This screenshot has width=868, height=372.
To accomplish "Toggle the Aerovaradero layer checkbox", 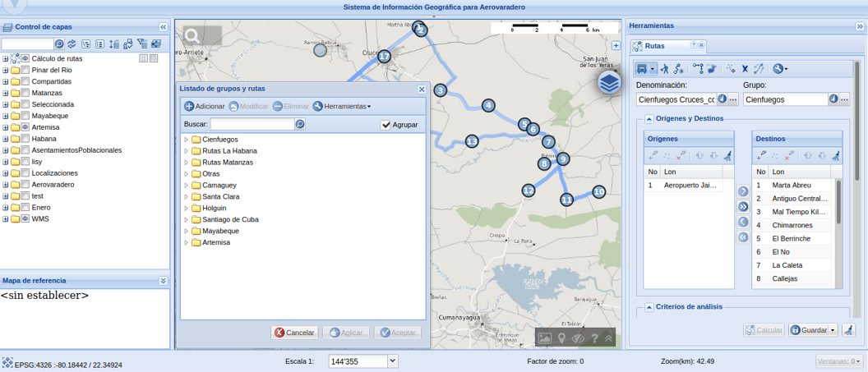I will coord(25,185).
